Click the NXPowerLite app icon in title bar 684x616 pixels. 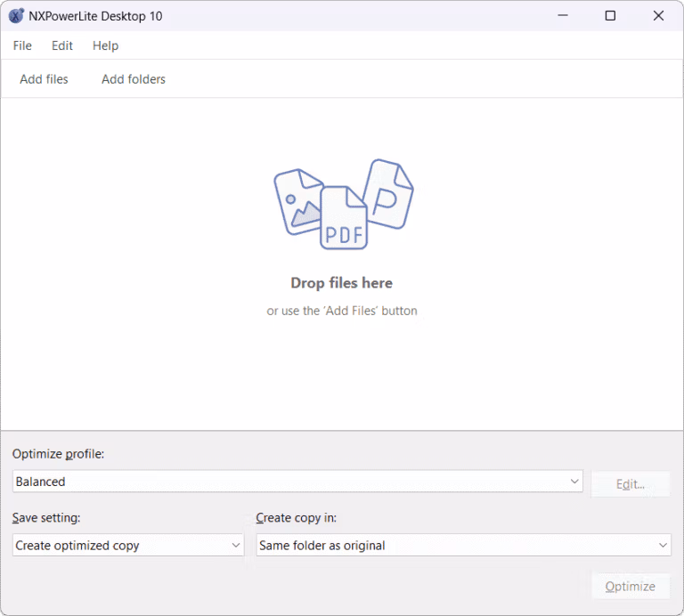[x=17, y=16]
